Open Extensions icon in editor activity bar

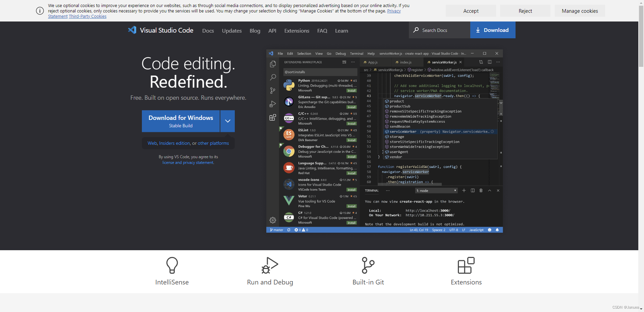click(x=273, y=118)
